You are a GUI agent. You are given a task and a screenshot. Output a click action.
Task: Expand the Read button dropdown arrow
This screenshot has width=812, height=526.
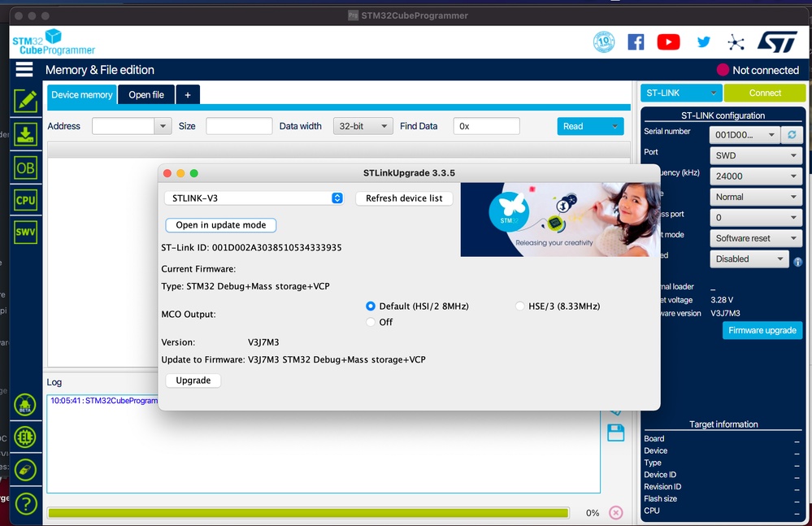tap(614, 126)
